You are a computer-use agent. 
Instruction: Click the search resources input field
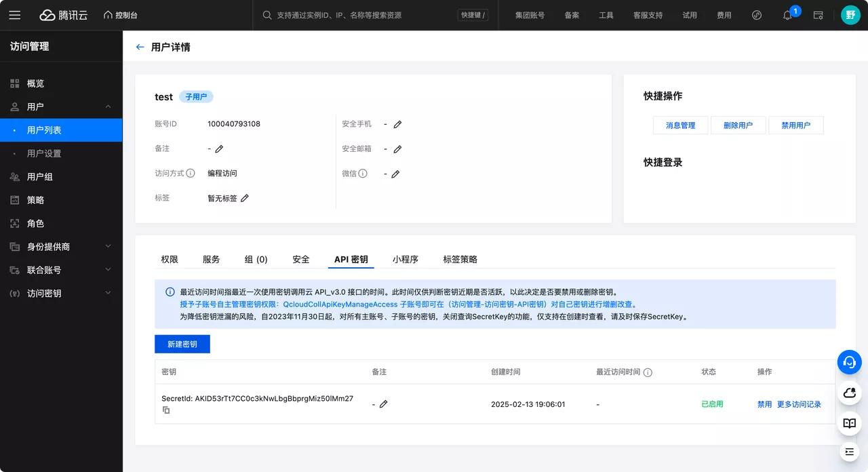353,14
